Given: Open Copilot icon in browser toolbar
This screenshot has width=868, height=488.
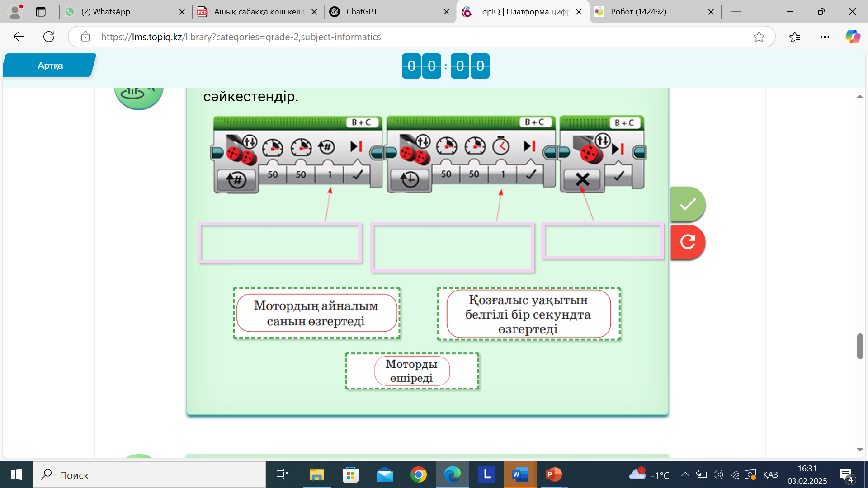Looking at the screenshot, I should [x=853, y=37].
